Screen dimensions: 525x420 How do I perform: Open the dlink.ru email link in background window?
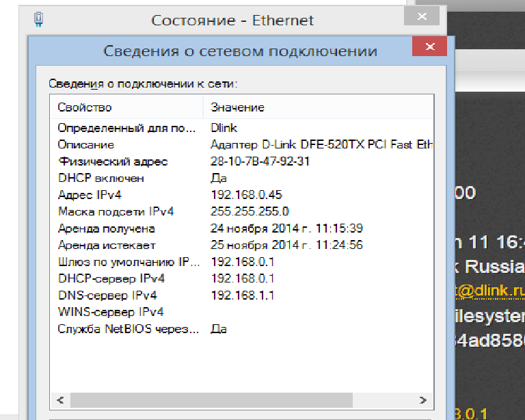[490, 291]
